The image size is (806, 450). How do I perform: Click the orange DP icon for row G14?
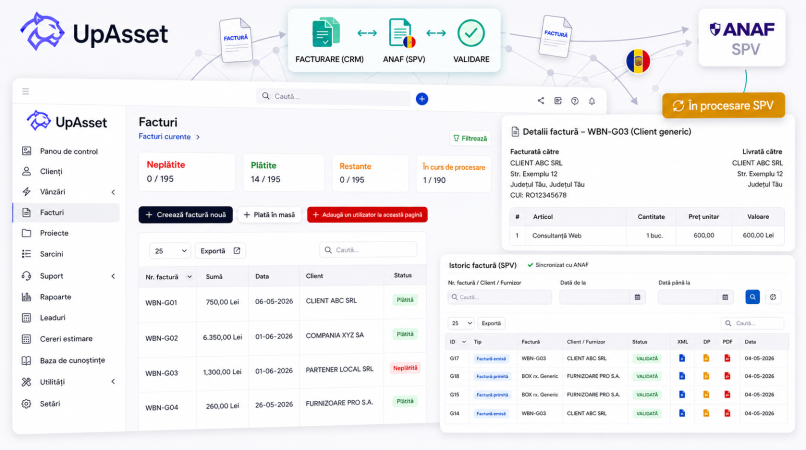pyautogui.click(x=706, y=413)
